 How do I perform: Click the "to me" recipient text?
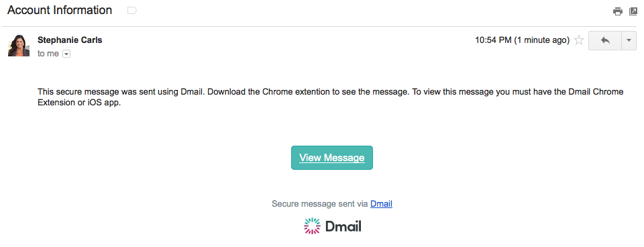point(48,54)
